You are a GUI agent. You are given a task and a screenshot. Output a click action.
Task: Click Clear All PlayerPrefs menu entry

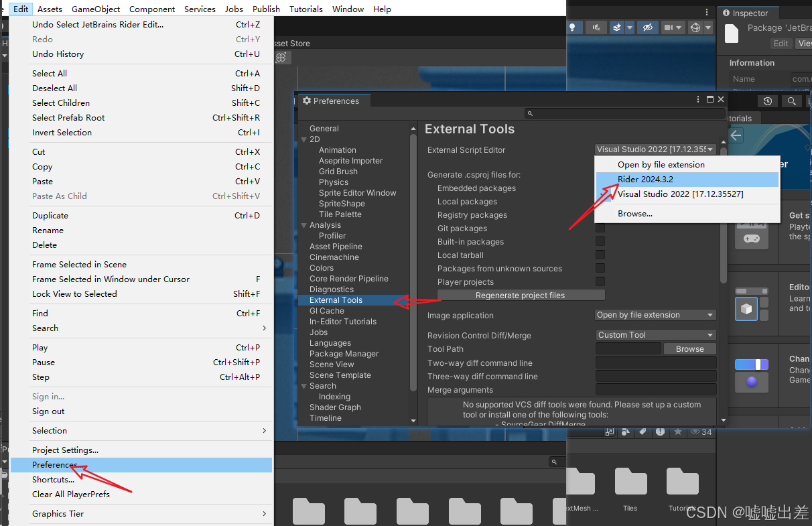pyautogui.click(x=141, y=495)
